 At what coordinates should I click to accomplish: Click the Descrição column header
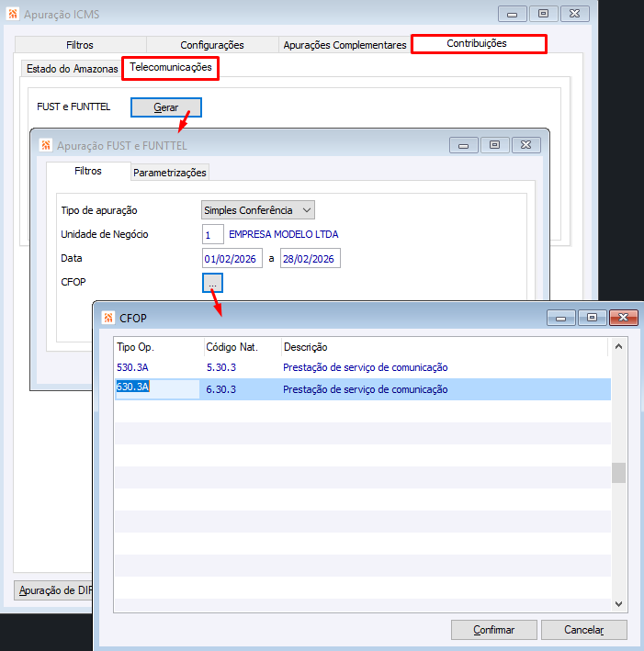tap(445, 347)
